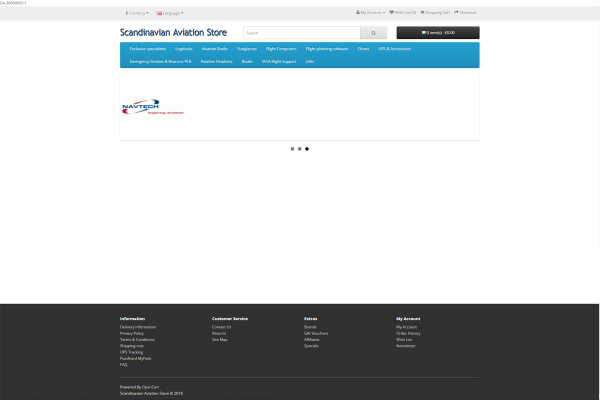The width and height of the screenshot is (600, 400).
Task: Open the Currency dropdown
Action: [x=137, y=13]
